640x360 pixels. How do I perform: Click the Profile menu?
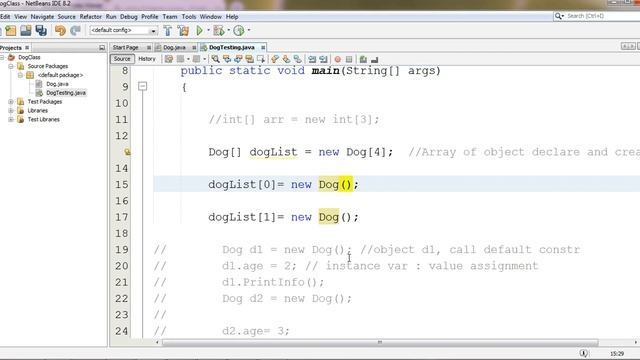tap(150, 17)
